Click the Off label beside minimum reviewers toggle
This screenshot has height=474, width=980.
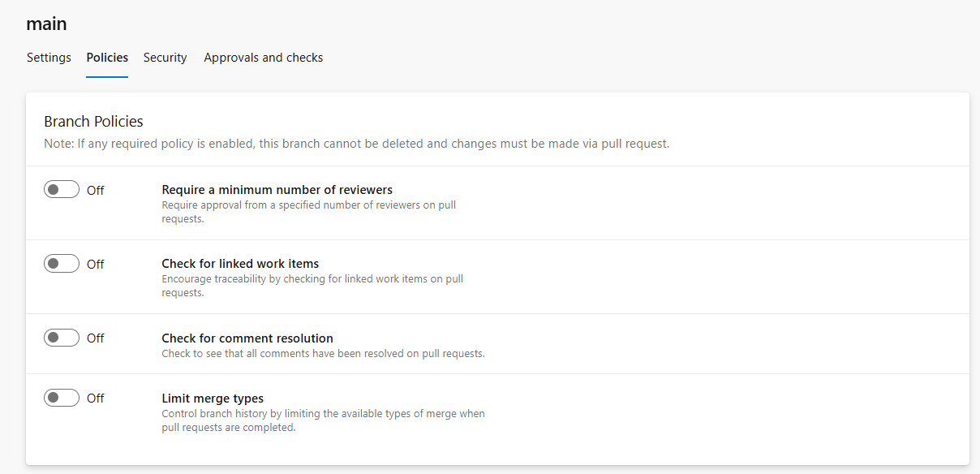(x=96, y=191)
